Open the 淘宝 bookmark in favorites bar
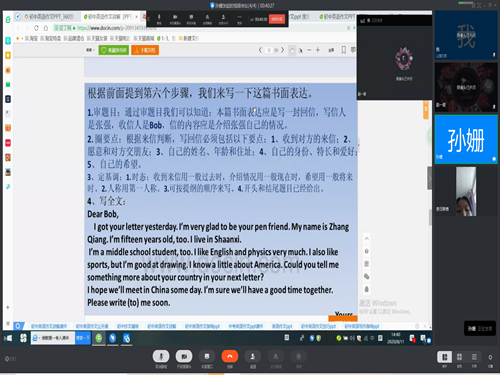The width and height of the screenshot is (500, 375). [x=31, y=38]
